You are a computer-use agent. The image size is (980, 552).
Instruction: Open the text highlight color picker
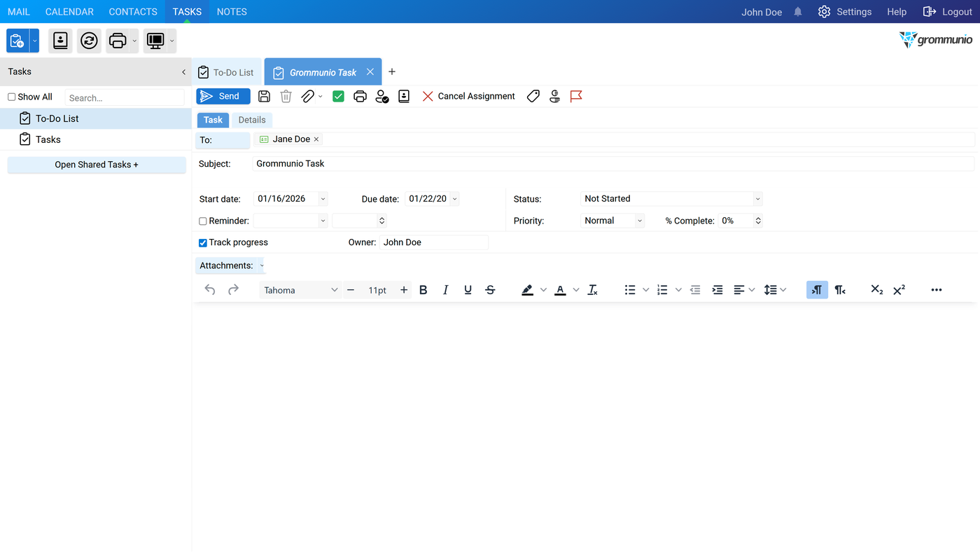tap(528, 290)
